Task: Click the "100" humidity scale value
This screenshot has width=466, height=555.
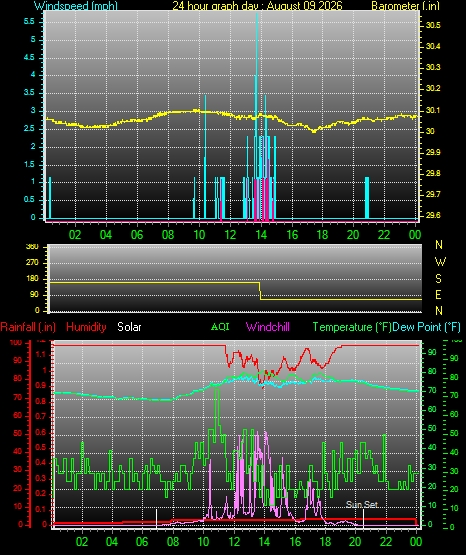Action: pyautogui.click(x=16, y=343)
